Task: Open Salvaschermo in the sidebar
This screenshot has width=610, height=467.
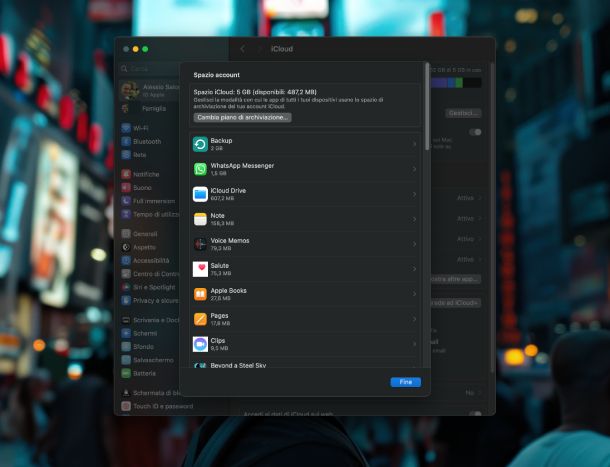Action: click(149, 360)
